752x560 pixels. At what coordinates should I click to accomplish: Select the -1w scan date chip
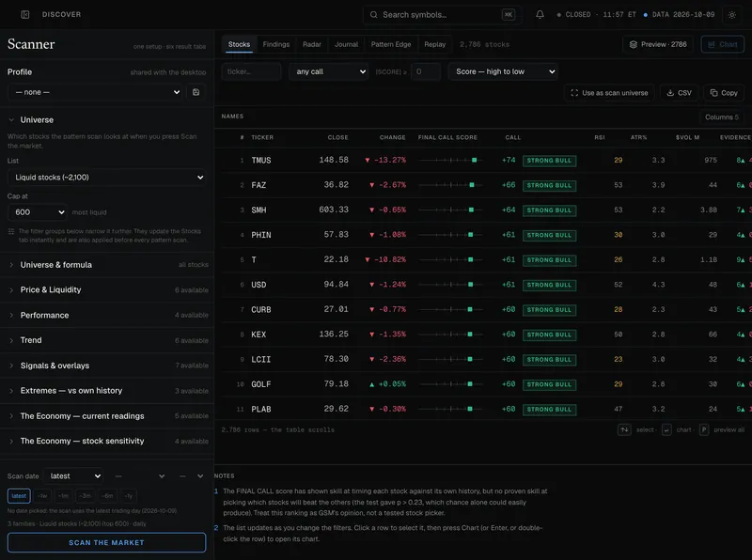tap(42, 496)
